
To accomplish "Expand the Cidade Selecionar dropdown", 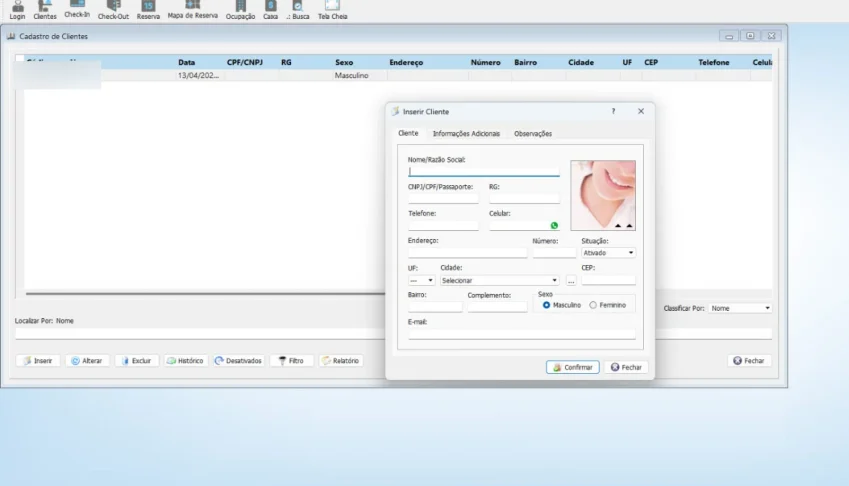I will (x=499, y=280).
